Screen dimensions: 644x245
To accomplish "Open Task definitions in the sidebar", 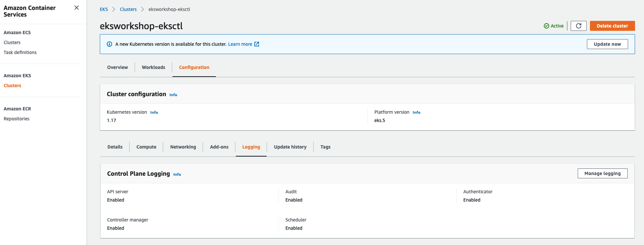I will click(x=20, y=52).
